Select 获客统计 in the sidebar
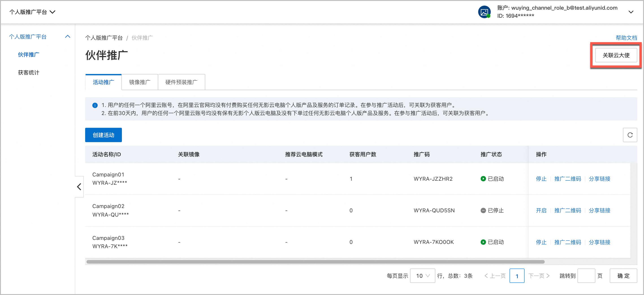Screen dimensions: 644x295 (28, 72)
